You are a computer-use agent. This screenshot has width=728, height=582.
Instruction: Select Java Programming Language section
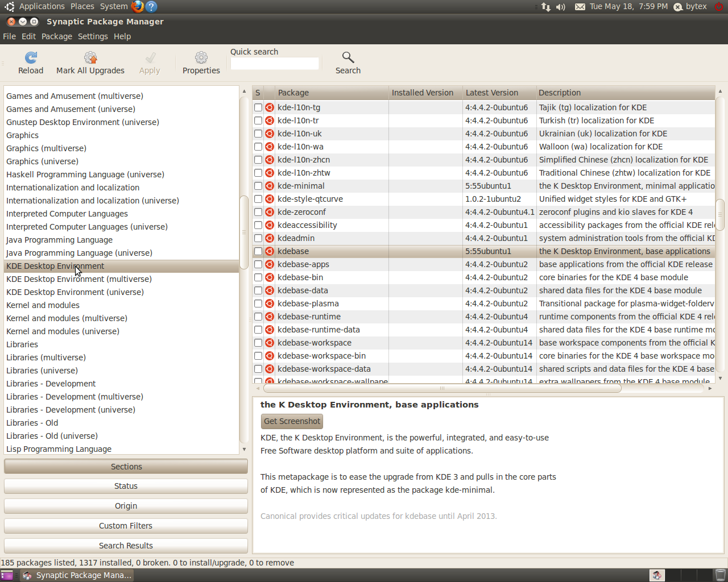60,240
